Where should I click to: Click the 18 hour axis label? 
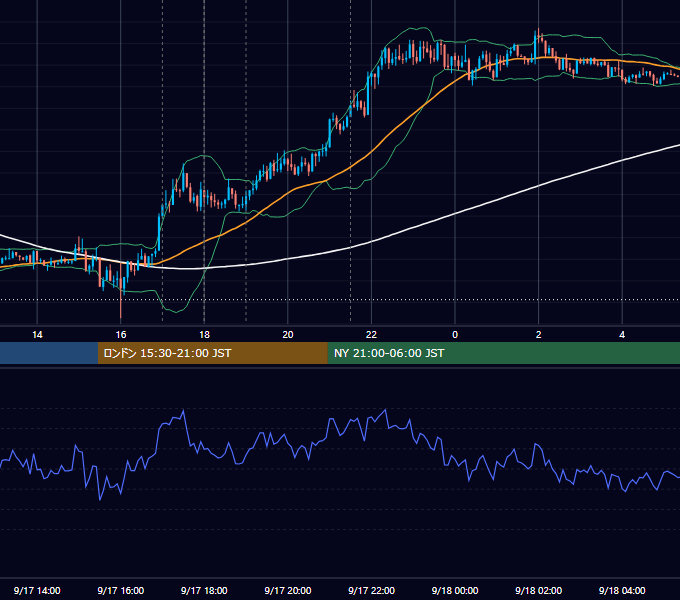(204, 335)
